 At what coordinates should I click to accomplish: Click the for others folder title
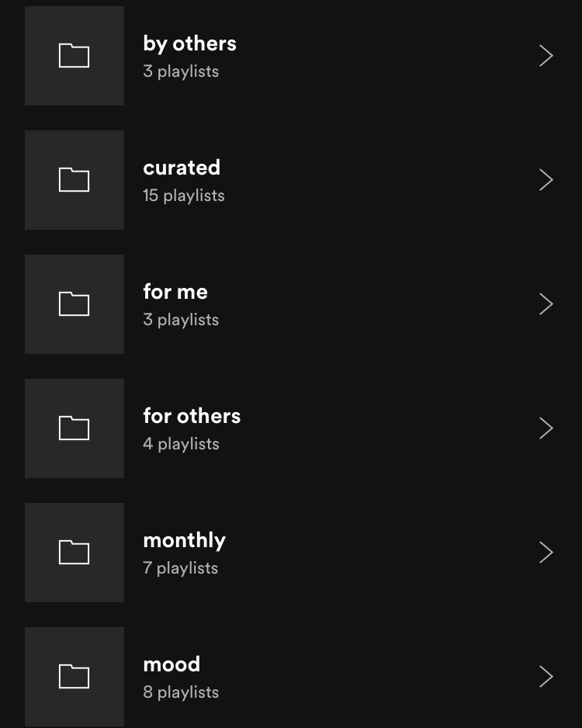coord(192,415)
